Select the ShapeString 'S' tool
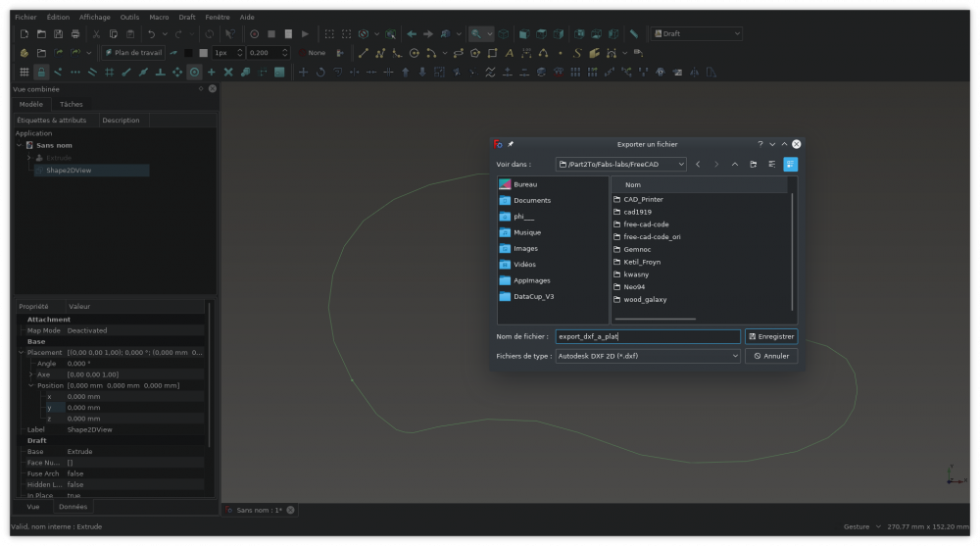Image resolution: width=980 pixels, height=546 pixels. (577, 53)
